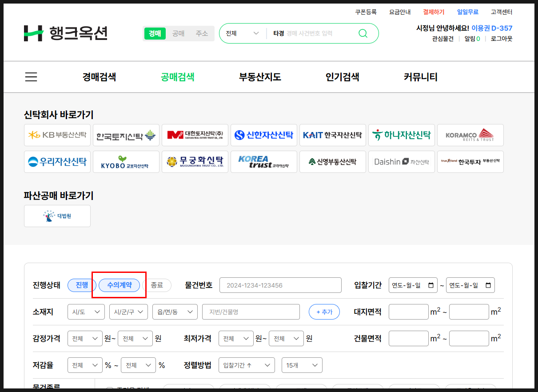Open the 15개 results count dropdown
Viewport: 538px width, 392px height.
pos(302,365)
